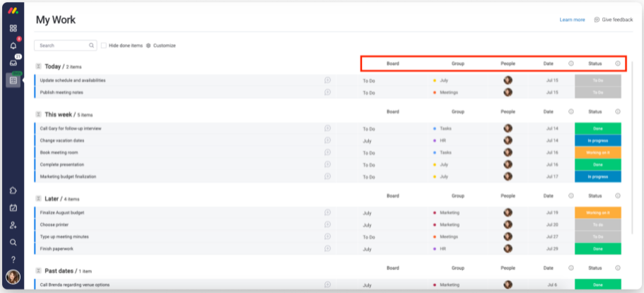Image resolution: width=644 pixels, height=293 pixels.
Task: Open the apps puzzle piece icon
Action: 13,191
